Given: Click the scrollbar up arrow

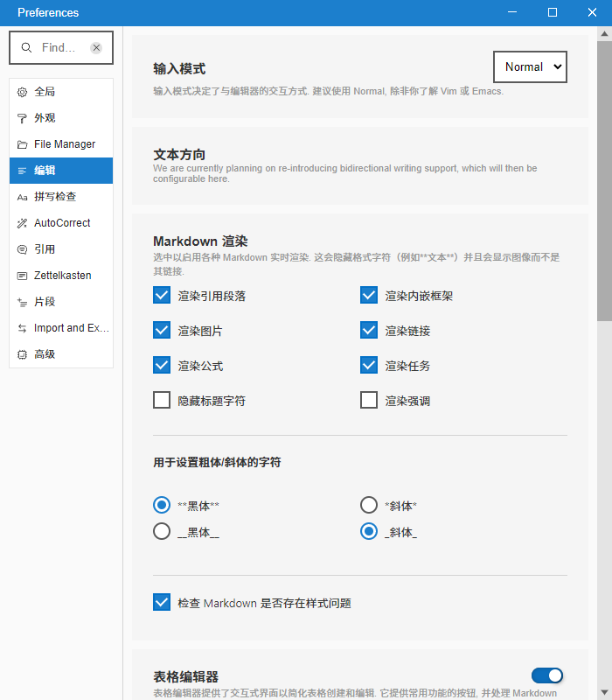Looking at the screenshot, I should tap(604, 34).
